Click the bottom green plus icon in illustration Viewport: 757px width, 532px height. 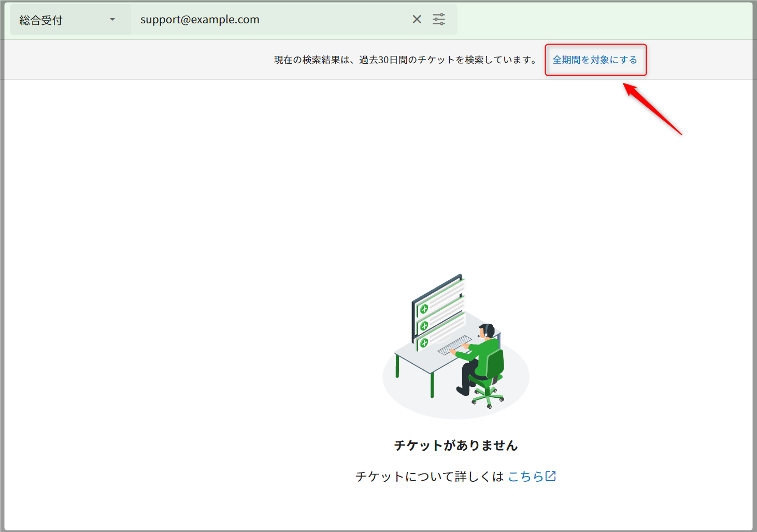424,343
